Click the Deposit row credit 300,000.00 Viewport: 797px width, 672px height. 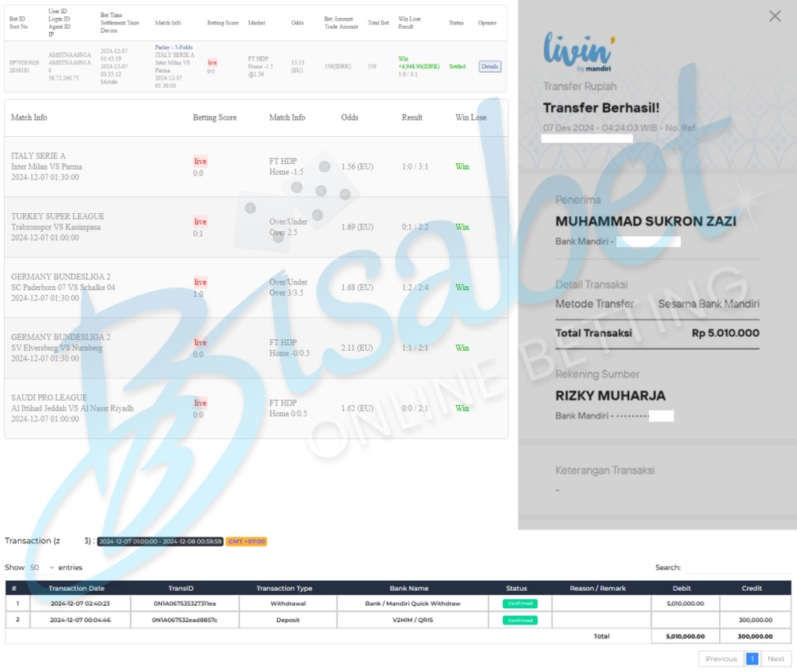coord(755,620)
